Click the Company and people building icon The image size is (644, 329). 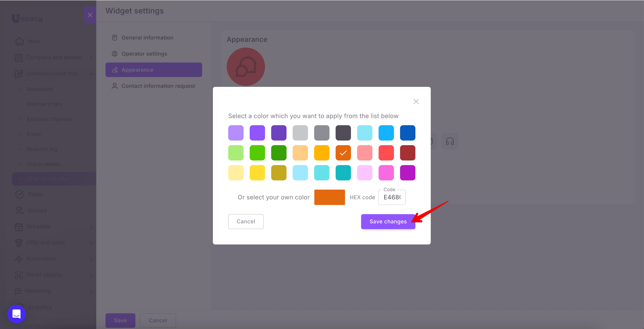19,58
